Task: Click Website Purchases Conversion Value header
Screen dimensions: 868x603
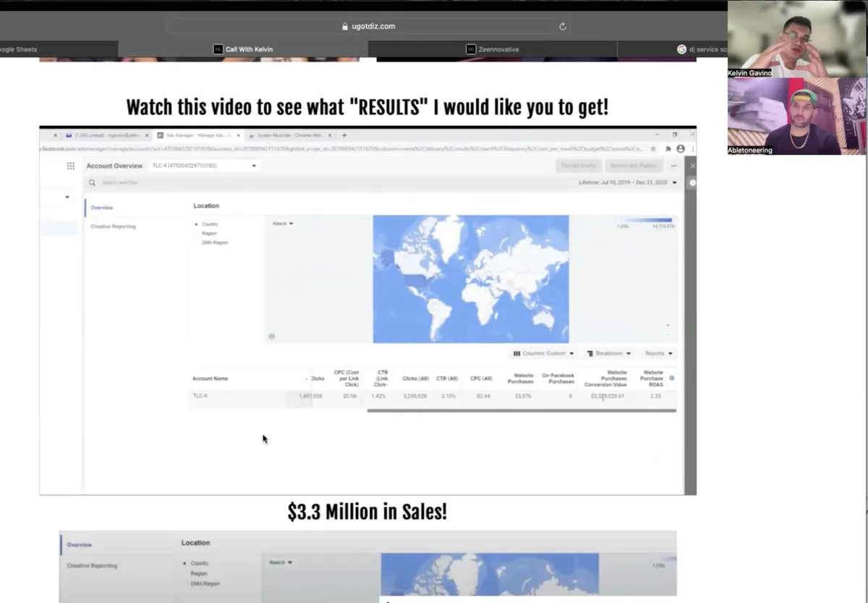Action: 606,379
